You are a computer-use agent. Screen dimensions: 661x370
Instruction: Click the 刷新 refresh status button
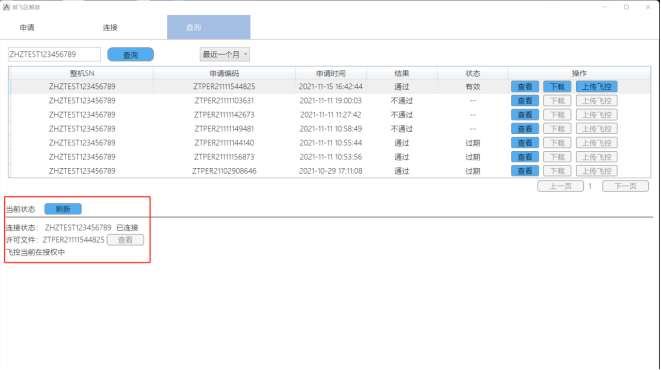(x=63, y=209)
